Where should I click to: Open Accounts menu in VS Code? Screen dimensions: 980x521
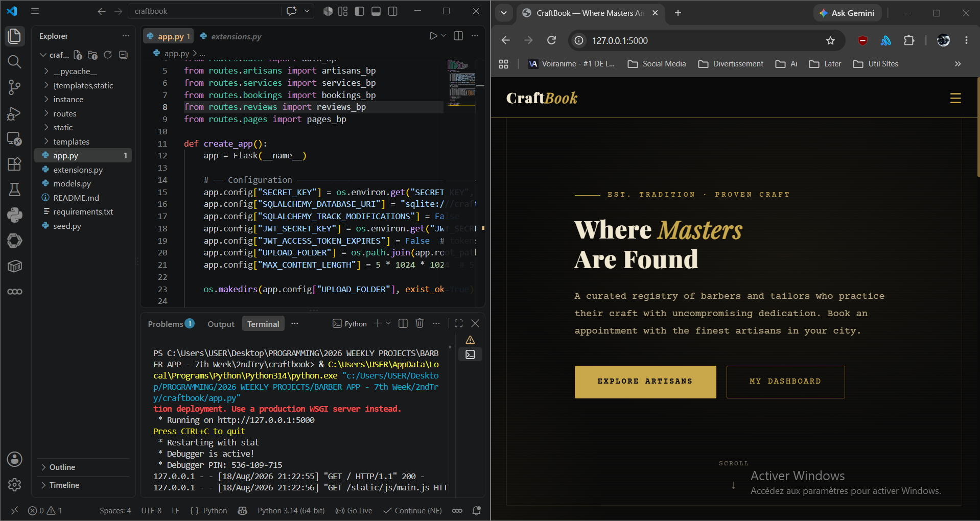[14, 459]
